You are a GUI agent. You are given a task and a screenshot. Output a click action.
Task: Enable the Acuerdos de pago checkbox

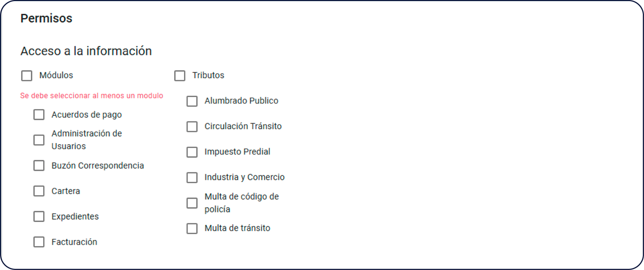point(39,115)
